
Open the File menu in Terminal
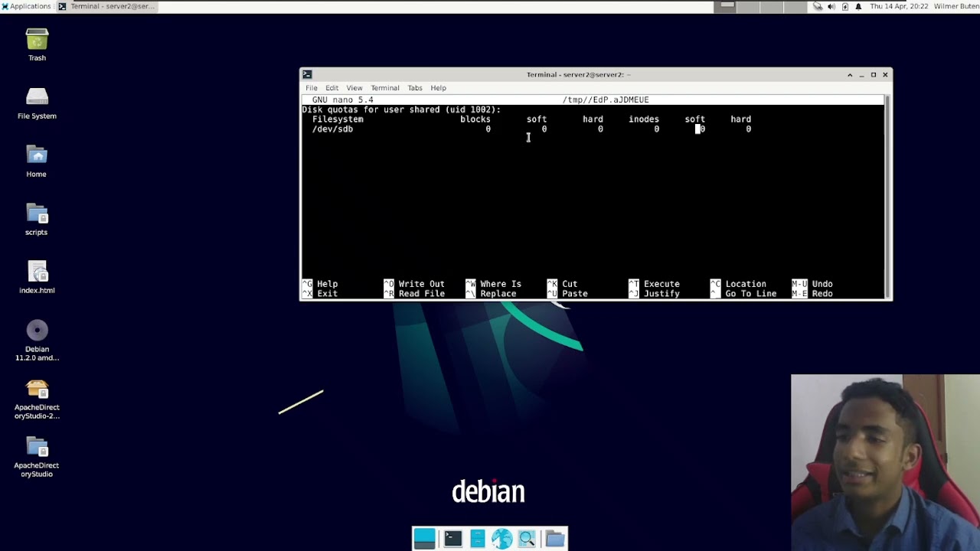point(312,88)
